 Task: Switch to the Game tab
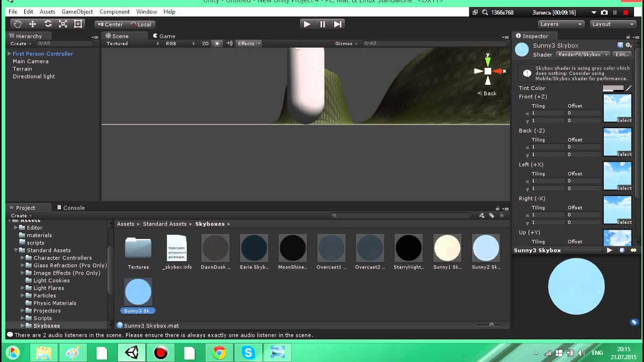coord(164,36)
